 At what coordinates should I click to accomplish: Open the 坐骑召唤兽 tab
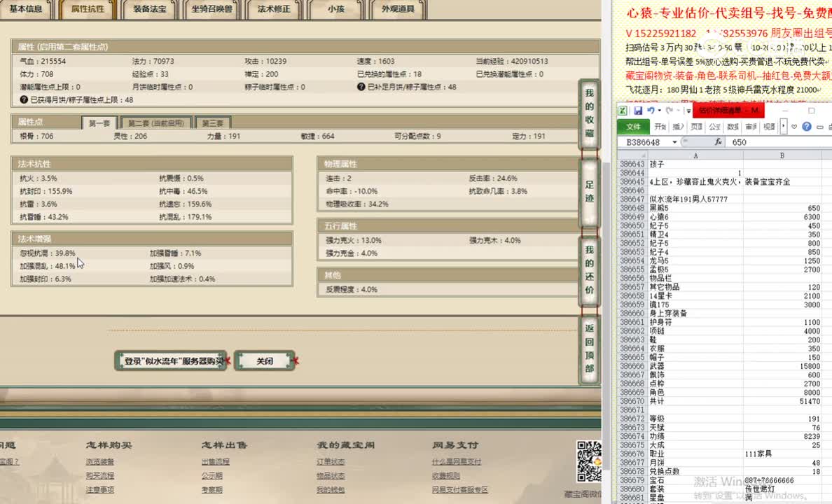pyautogui.click(x=212, y=9)
